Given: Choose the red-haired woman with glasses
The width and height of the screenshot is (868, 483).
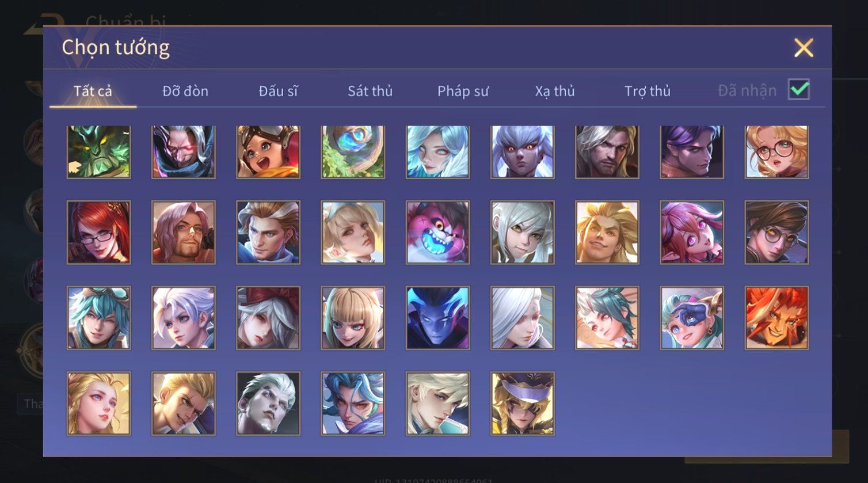Looking at the screenshot, I should 98,233.
